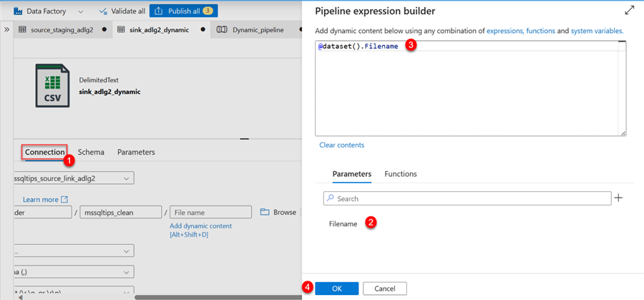This screenshot has width=644, height=300.
Task: Open the linked service dropdown
Action: pos(127,178)
